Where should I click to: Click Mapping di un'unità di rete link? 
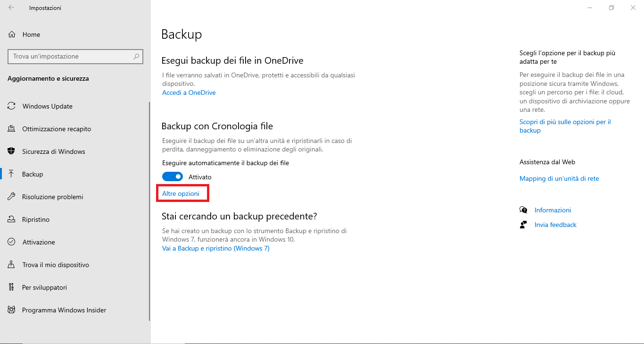pos(559,178)
